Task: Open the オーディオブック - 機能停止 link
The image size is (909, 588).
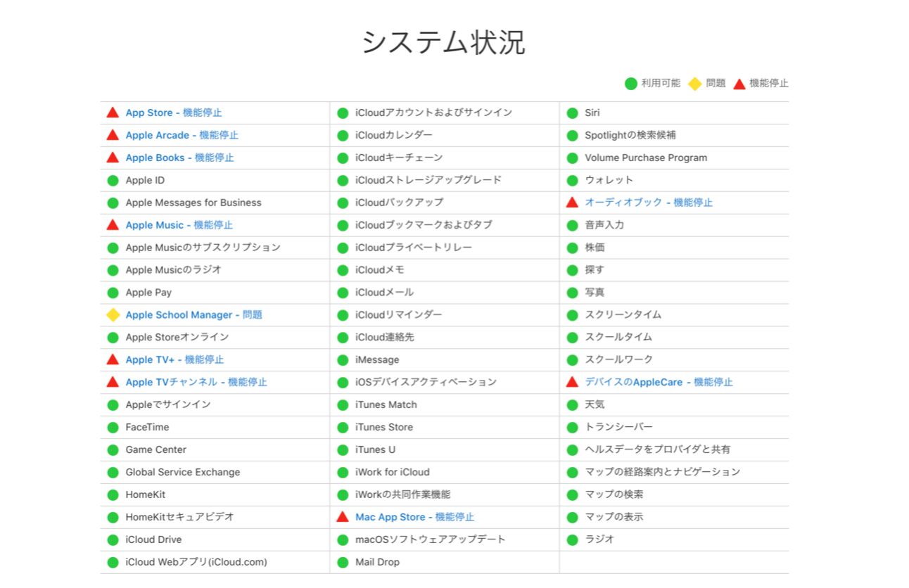Action: pos(649,202)
